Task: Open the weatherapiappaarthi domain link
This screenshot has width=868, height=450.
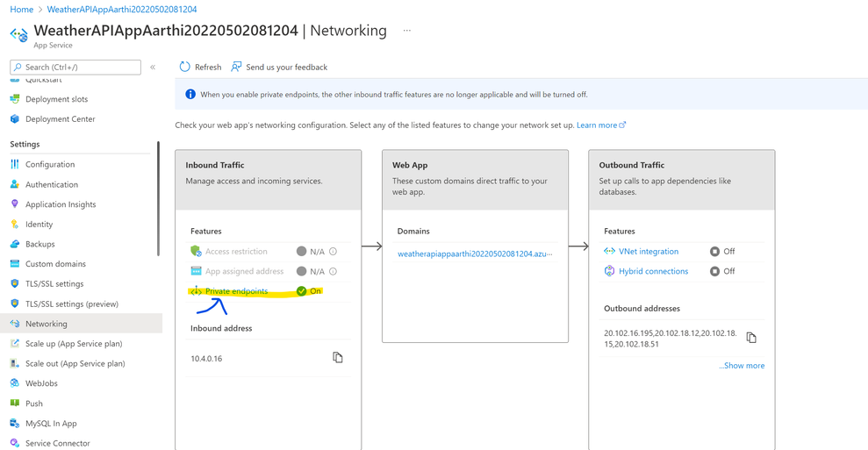Action: [x=475, y=254]
